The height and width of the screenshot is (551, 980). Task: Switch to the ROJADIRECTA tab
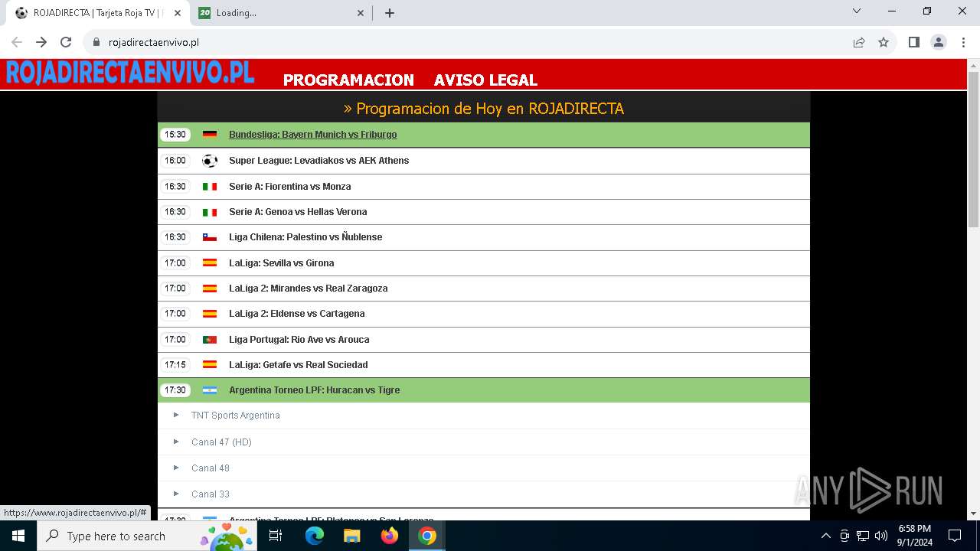(97, 13)
